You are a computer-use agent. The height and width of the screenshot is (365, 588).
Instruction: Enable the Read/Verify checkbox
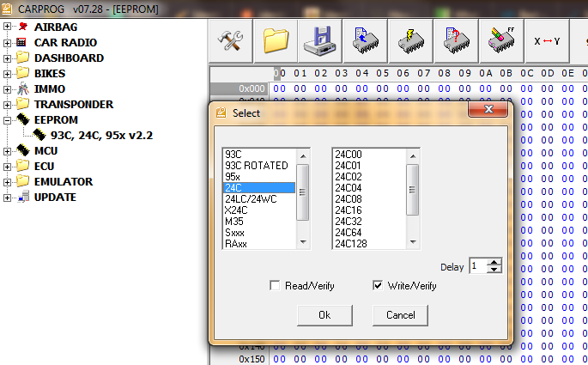275,285
